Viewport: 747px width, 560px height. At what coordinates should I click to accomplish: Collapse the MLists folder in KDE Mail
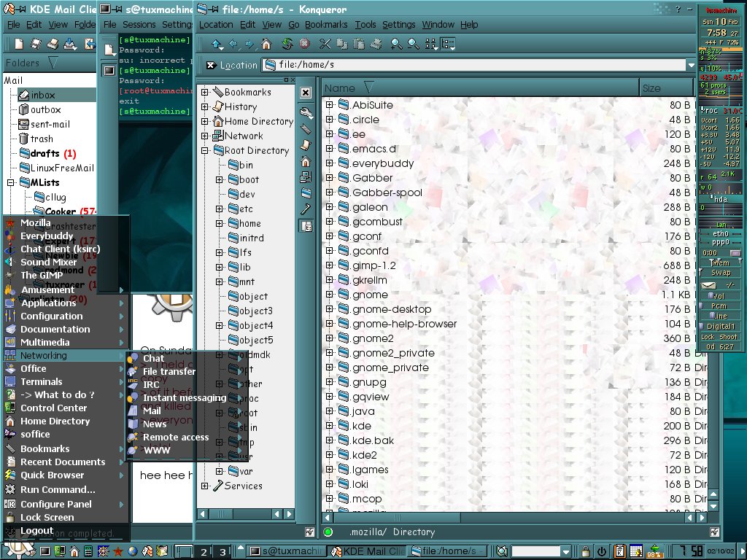click(10, 182)
